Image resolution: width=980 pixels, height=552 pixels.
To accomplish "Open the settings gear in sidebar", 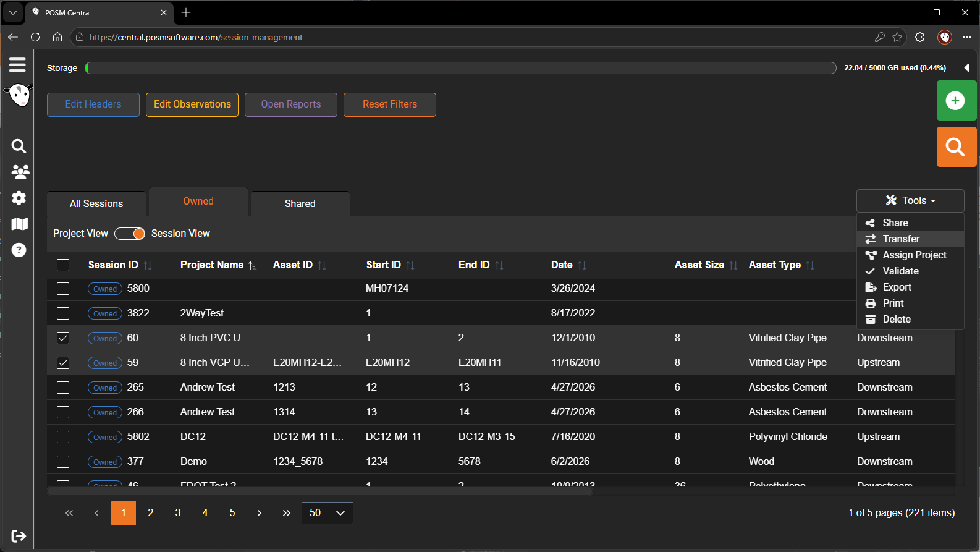I will pyautogui.click(x=19, y=198).
